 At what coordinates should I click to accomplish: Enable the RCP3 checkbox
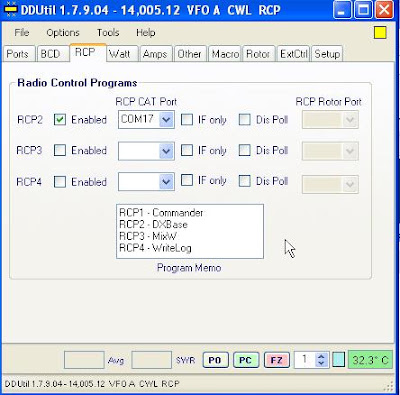coord(60,151)
